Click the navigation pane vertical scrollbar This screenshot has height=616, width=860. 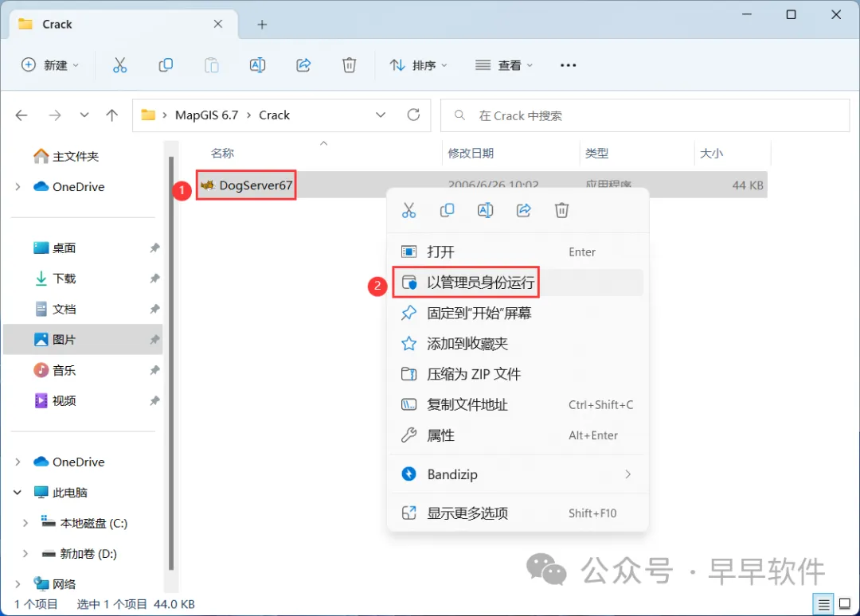point(171,364)
